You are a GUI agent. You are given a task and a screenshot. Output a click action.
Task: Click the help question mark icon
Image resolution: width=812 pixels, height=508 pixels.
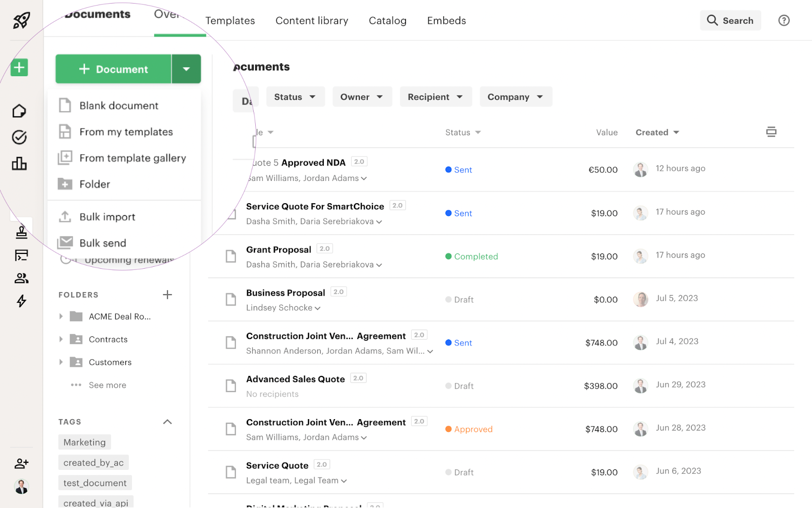[x=784, y=20]
